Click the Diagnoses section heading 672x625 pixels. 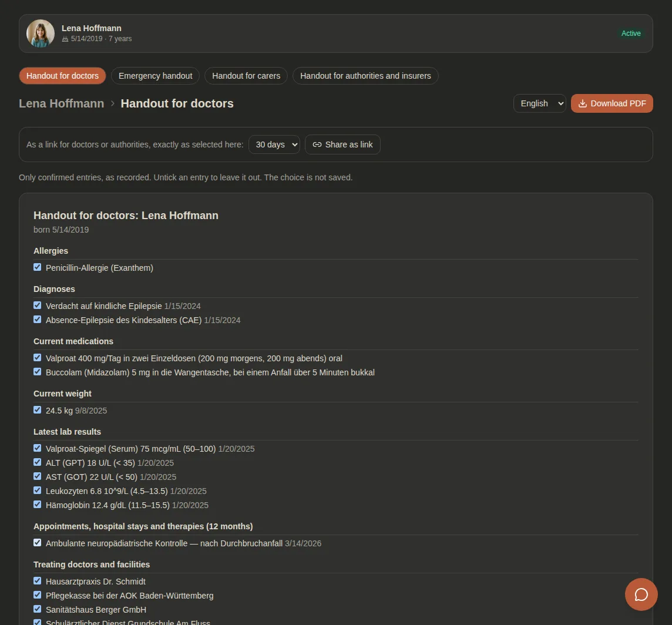[54, 289]
